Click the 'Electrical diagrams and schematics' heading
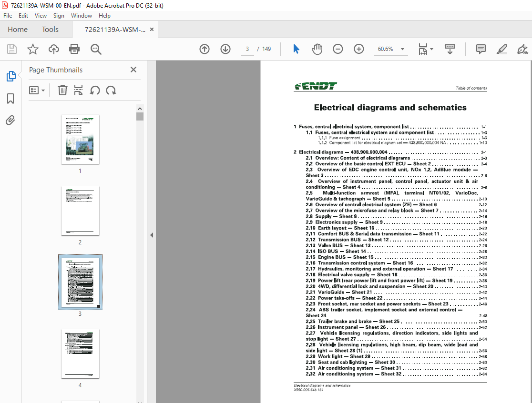The image size is (532, 403). [390, 108]
